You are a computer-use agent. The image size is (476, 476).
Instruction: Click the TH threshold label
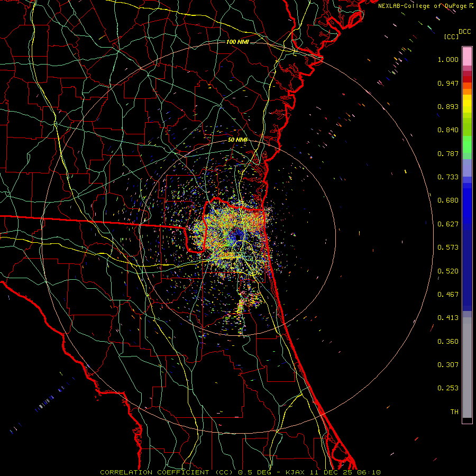click(x=454, y=412)
